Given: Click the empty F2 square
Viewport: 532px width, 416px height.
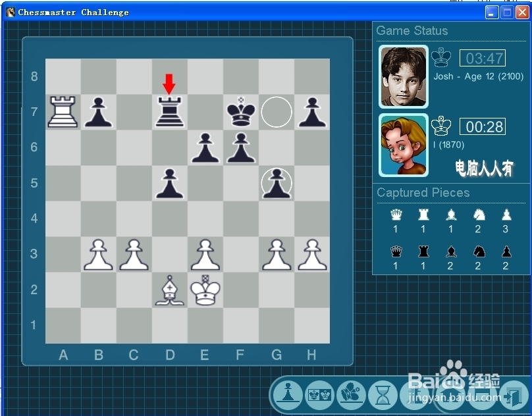Looking at the screenshot, I should pyautogui.click(x=241, y=290).
